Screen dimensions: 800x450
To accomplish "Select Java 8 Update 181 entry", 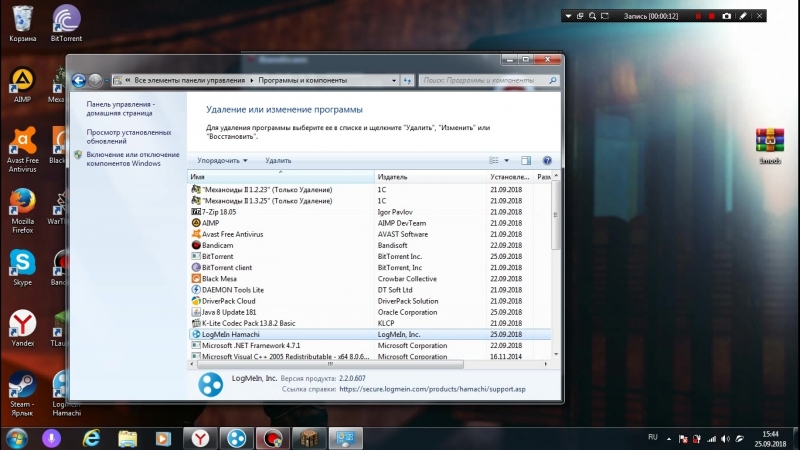I will pos(369,312).
